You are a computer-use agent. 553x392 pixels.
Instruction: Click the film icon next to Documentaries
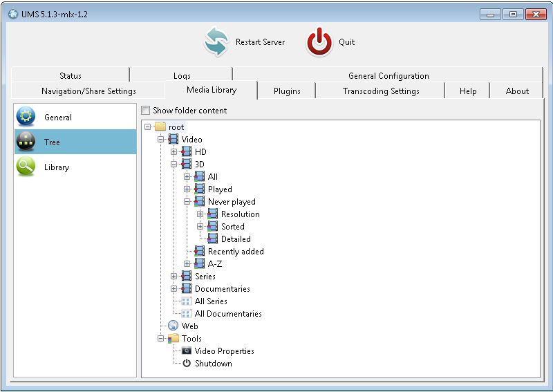186,288
